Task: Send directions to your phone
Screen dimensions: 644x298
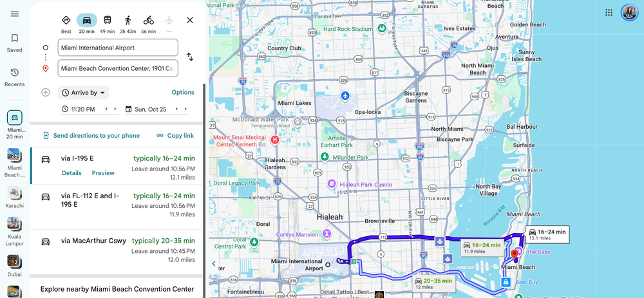Action: tap(91, 135)
